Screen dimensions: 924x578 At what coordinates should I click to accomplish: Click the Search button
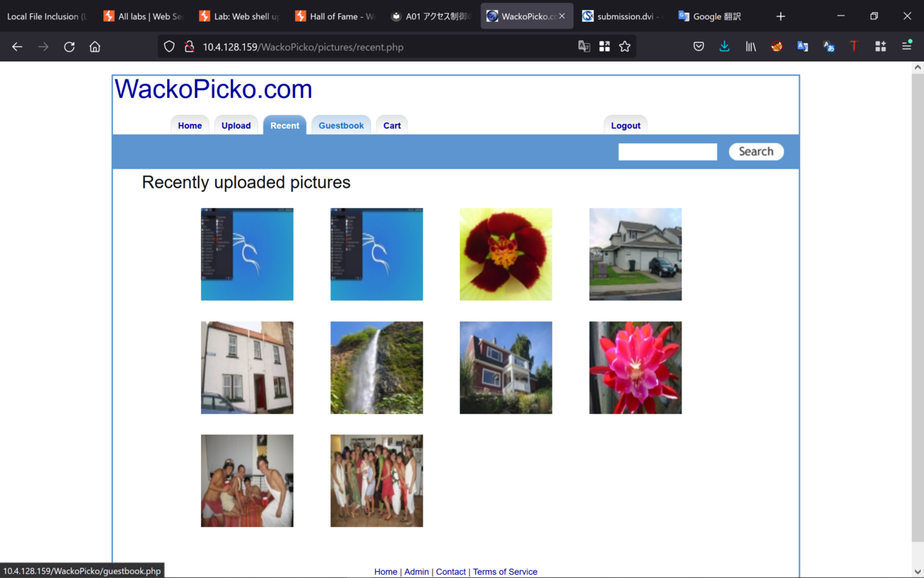756,152
